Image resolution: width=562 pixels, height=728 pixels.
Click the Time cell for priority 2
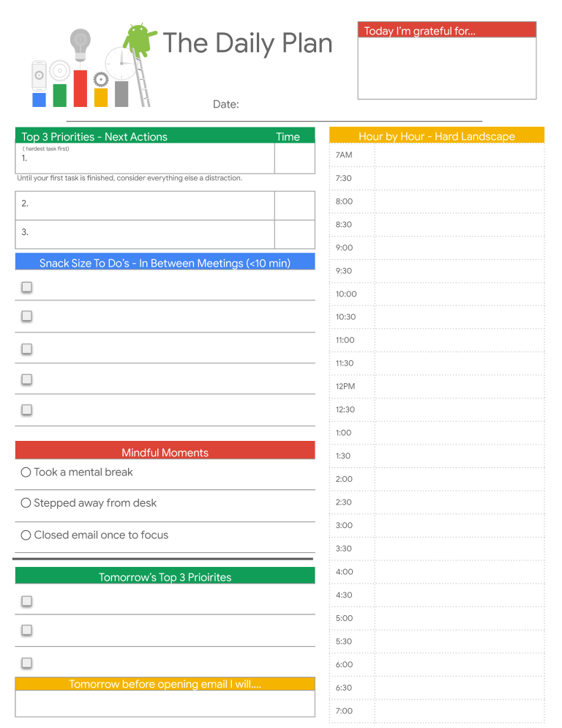[x=295, y=206]
